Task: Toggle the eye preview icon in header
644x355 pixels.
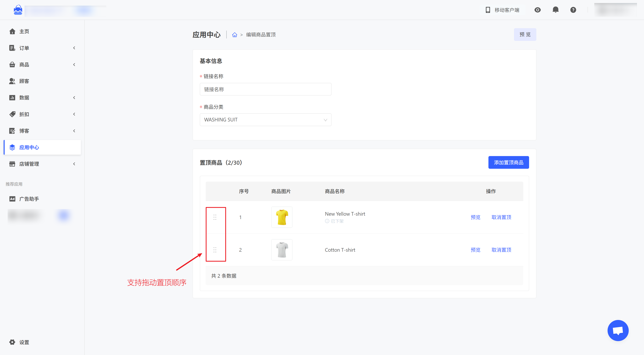Action: point(537,10)
